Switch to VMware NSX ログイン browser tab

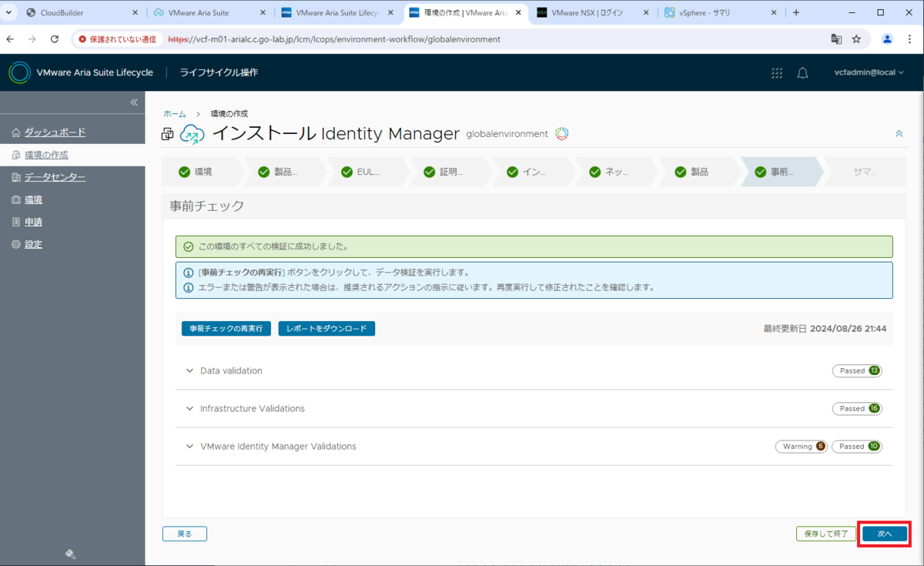594,12
